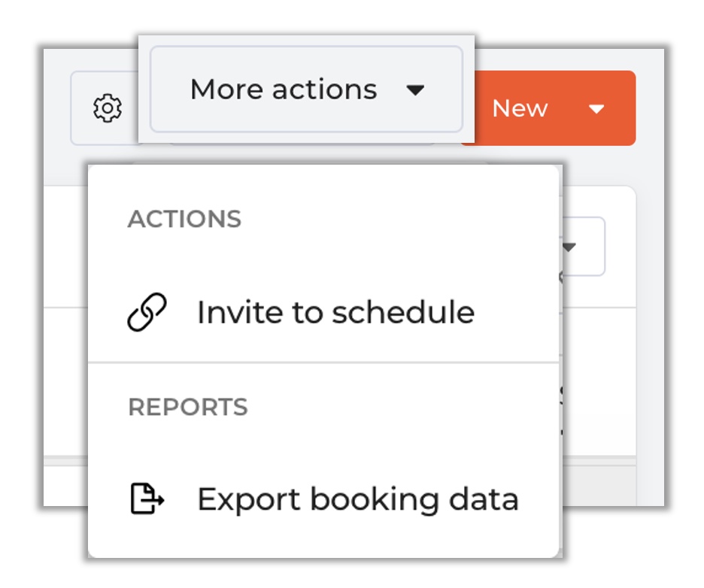Image resolution: width=704 pixels, height=588 pixels.
Task: Select Invite to schedule
Action: [x=323, y=312]
